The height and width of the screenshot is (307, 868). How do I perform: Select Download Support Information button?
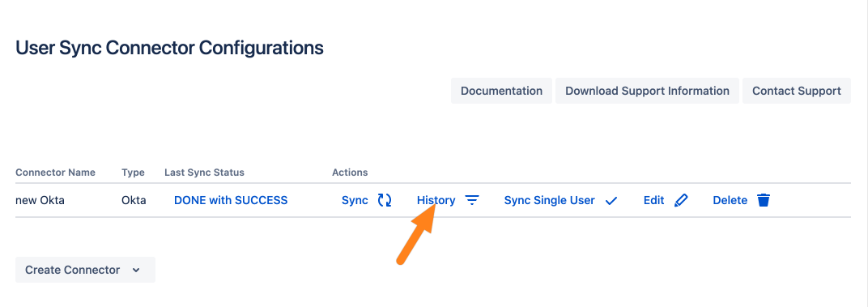tap(647, 91)
